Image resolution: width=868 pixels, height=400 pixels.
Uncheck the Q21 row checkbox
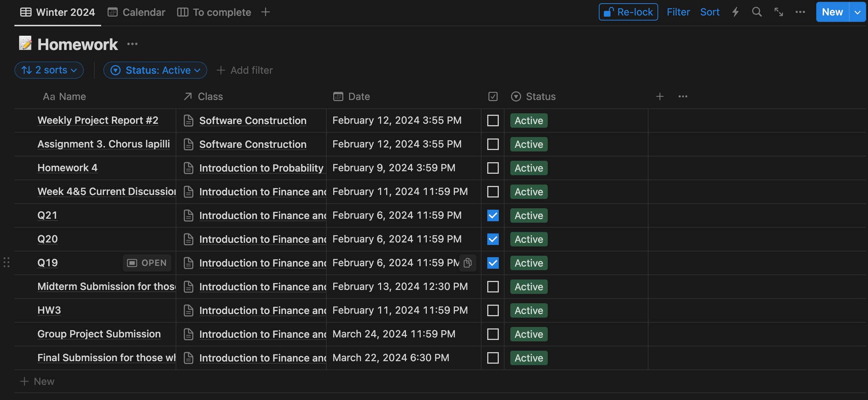coord(493,215)
